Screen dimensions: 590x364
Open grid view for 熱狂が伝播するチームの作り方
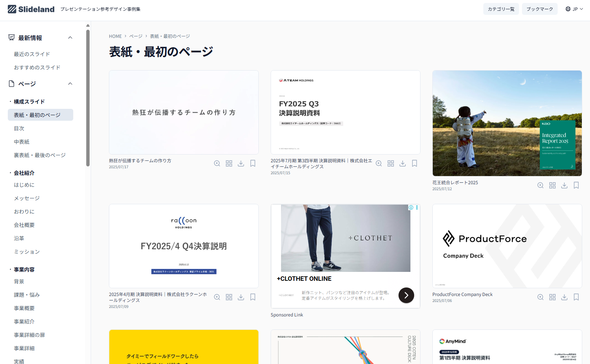(x=229, y=163)
